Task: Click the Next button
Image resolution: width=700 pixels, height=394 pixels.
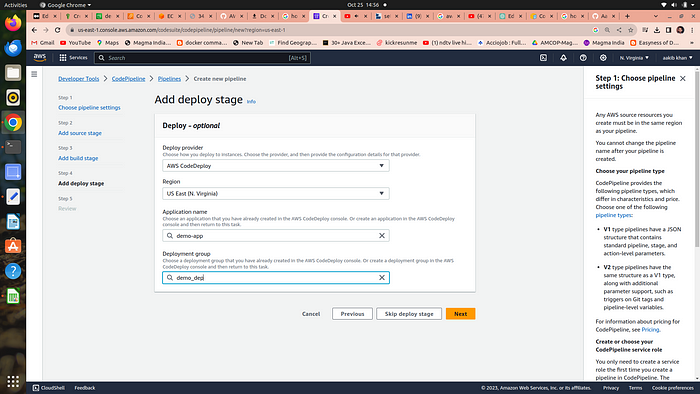Action: pos(460,314)
